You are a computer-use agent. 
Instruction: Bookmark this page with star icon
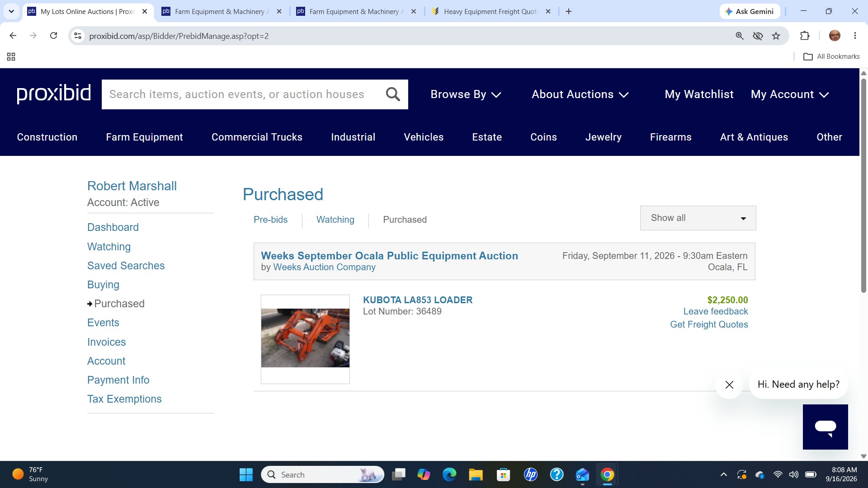pos(776,36)
